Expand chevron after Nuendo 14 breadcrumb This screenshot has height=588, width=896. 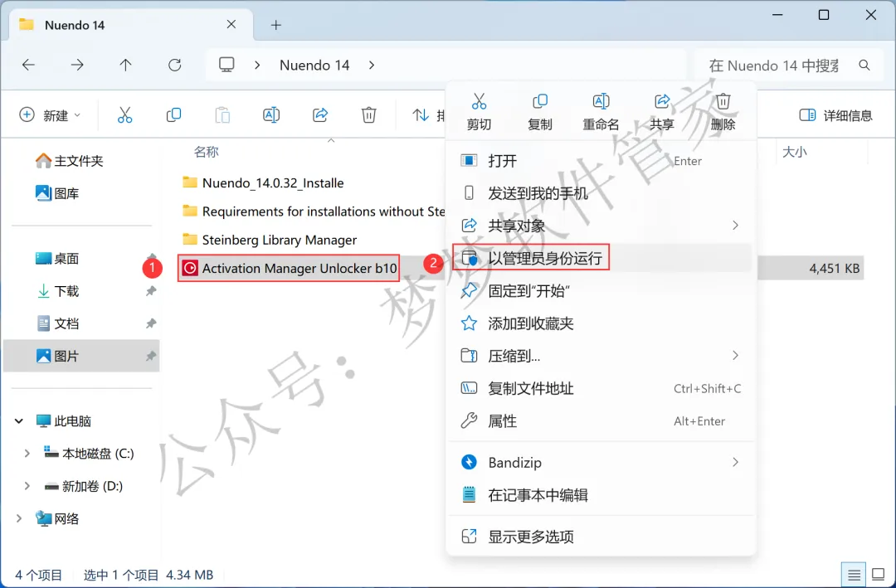pos(372,66)
